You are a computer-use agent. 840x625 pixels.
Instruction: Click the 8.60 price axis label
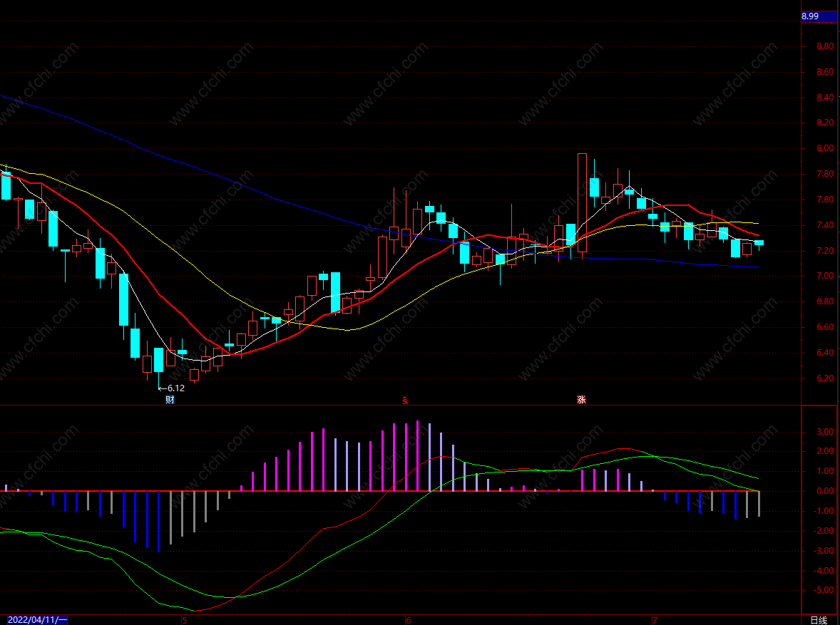825,72
